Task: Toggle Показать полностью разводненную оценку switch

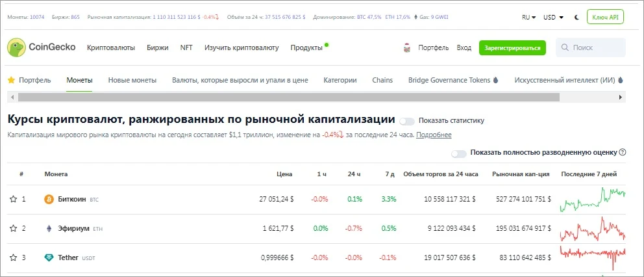Action: (x=459, y=153)
